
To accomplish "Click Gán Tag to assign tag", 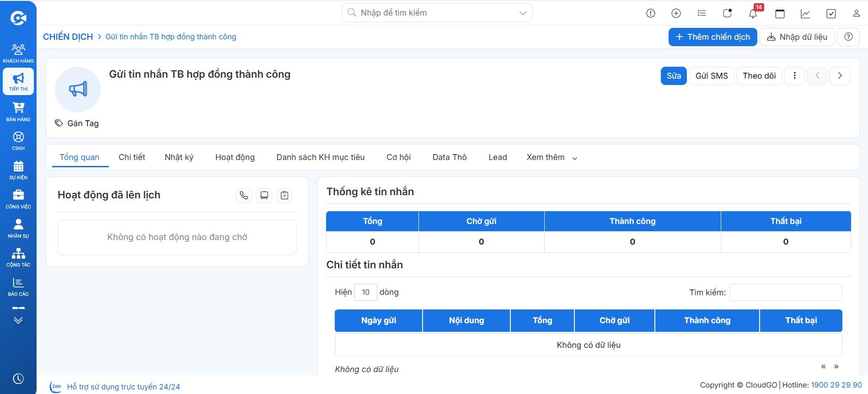I will [x=77, y=123].
